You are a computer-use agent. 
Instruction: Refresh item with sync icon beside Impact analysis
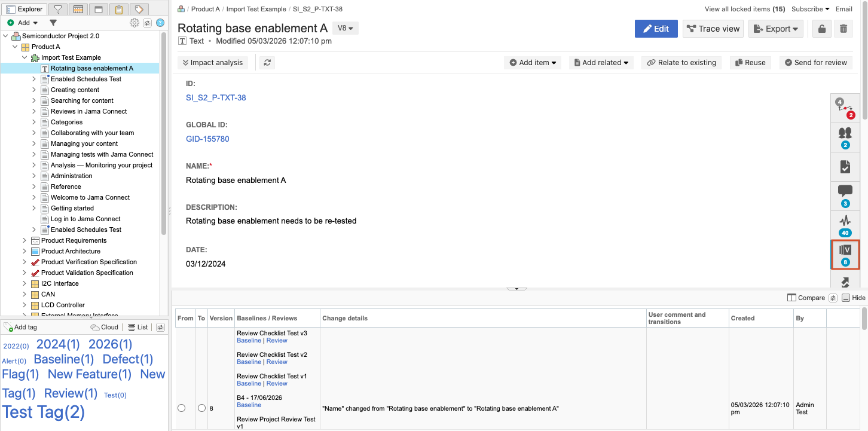tap(267, 62)
